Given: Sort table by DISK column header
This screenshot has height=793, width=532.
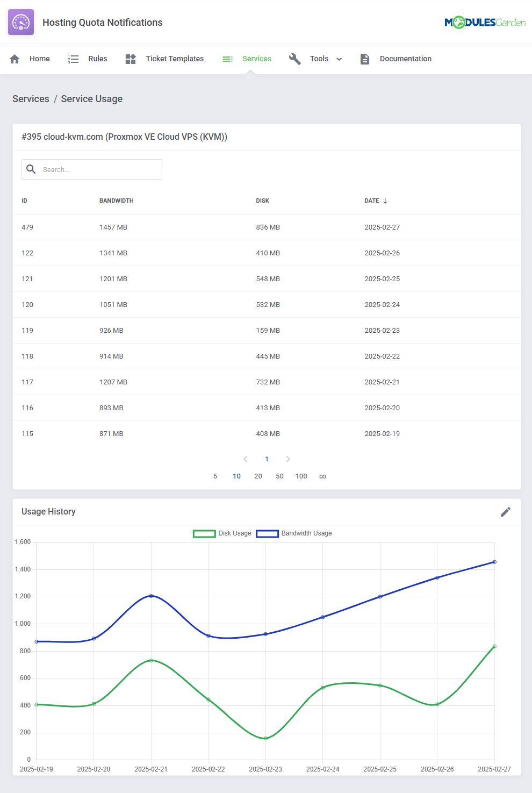Looking at the screenshot, I should point(263,201).
